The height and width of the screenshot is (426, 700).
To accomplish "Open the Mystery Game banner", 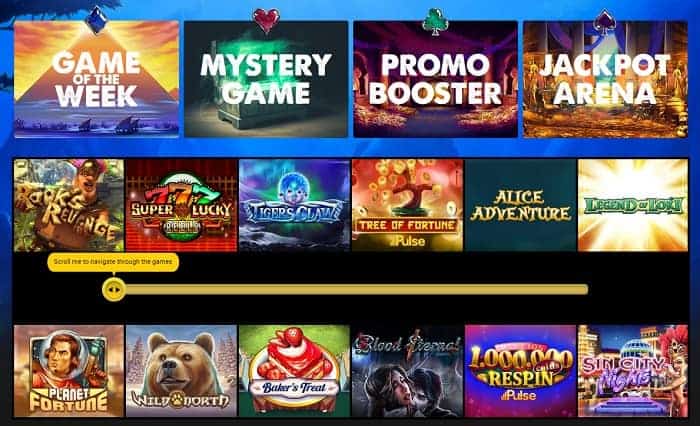I will [x=266, y=79].
